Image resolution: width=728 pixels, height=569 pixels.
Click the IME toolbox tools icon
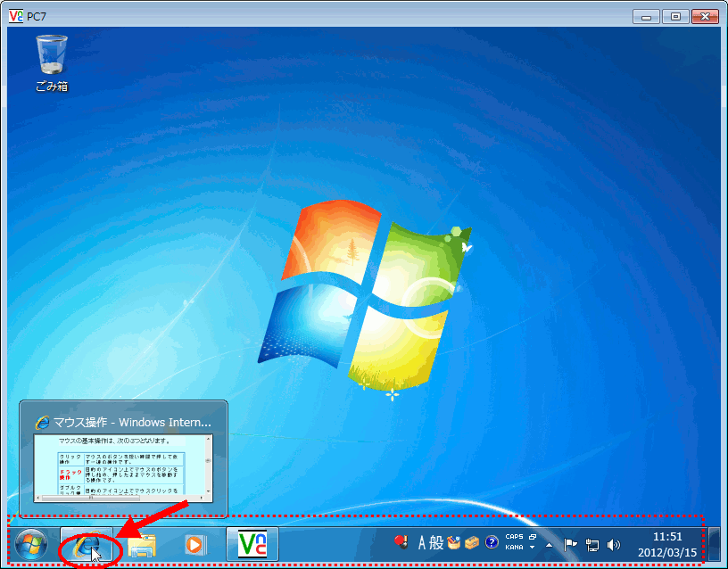[472, 542]
